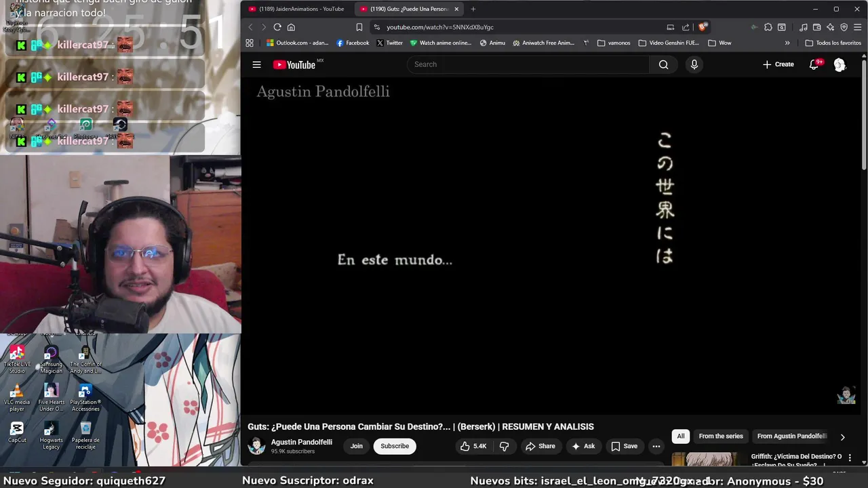Show hidden bookmarks with double chevron
The width and height of the screenshot is (868, 488).
click(x=787, y=43)
